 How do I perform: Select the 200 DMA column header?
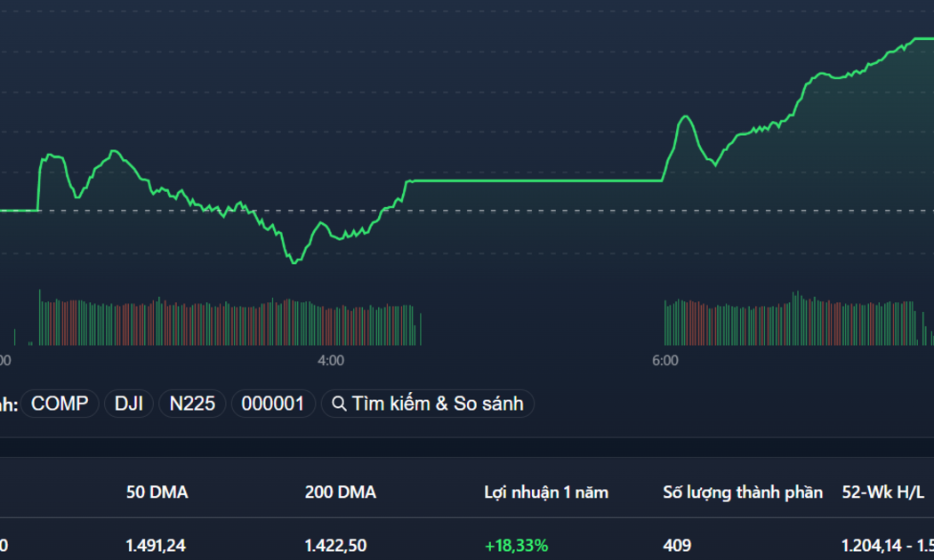click(x=340, y=492)
